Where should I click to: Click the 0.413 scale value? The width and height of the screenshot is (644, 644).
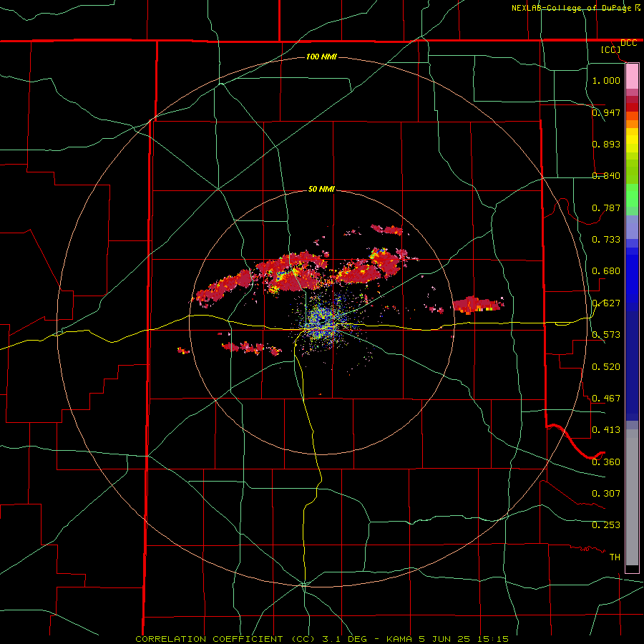coord(606,429)
